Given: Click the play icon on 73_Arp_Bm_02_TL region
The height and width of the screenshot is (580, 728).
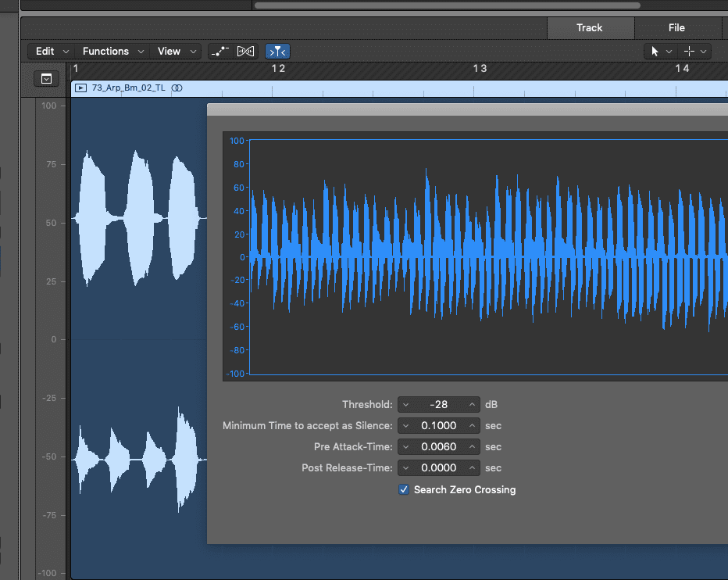Looking at the screenshot, I should click(81, 88).
